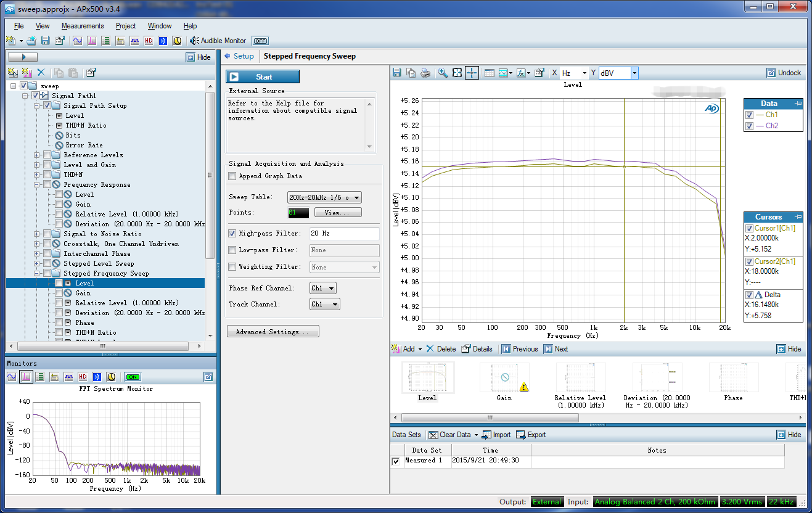Viewport: 812px width, 513px height.
Task: Turn on the Audible Monitor OFF switch
Action: click(x=260, y=41)
